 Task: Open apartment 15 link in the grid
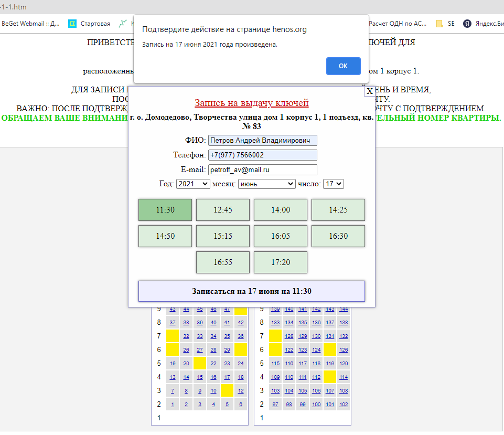coord(200,377)
